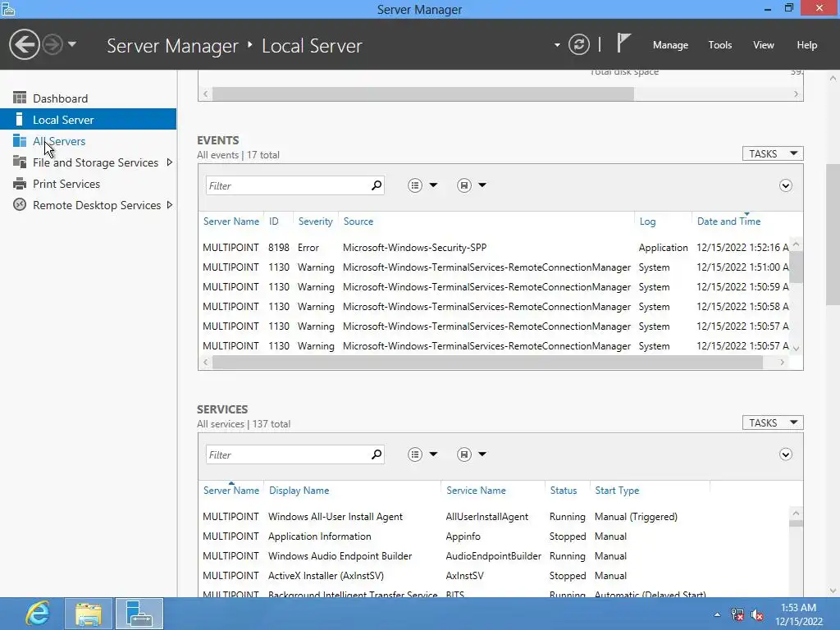Screen dimensions: 840x630
Task: Open the network status tray icon
Action: point(737,614)
